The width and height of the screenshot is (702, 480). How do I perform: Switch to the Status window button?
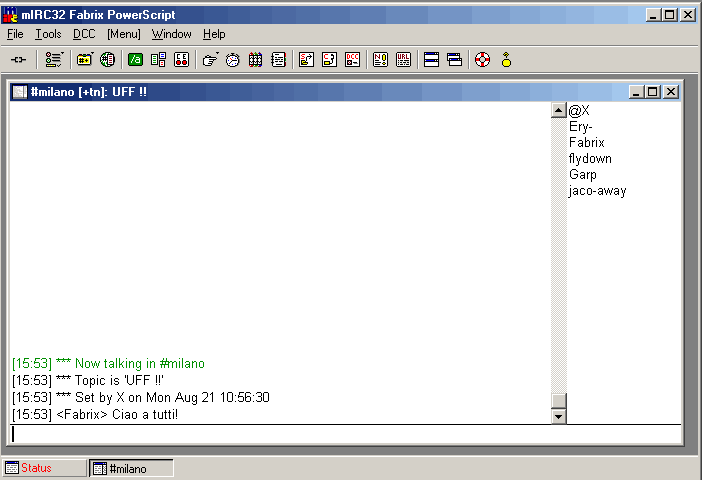44,468
